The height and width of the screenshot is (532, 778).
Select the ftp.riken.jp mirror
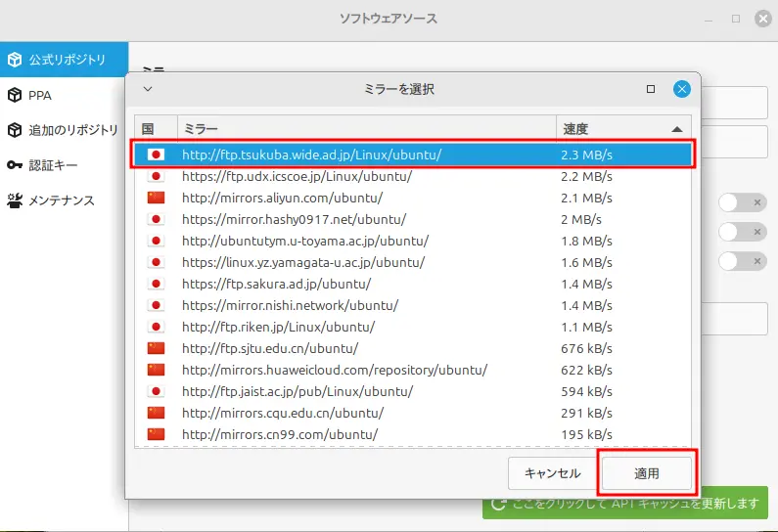413,327
